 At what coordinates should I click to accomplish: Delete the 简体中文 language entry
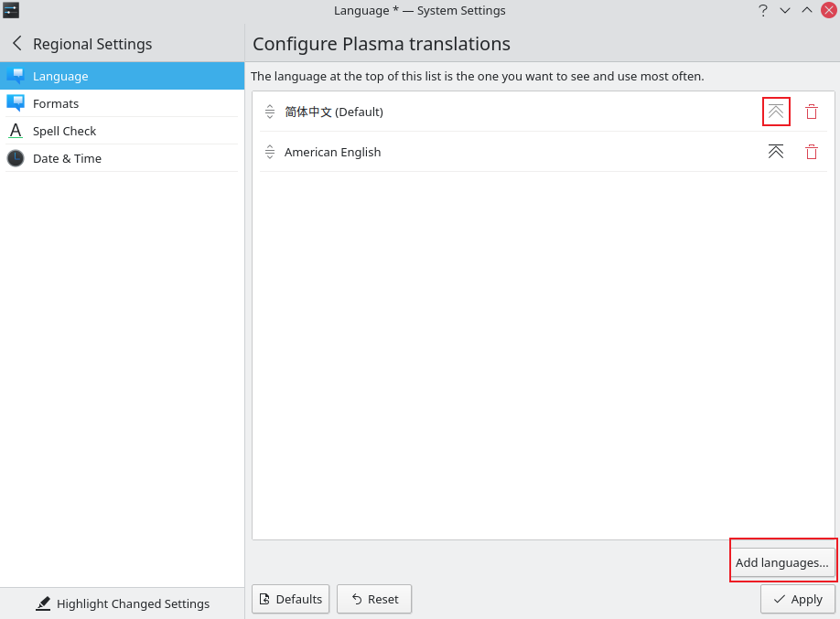click(x=812, y=112)
